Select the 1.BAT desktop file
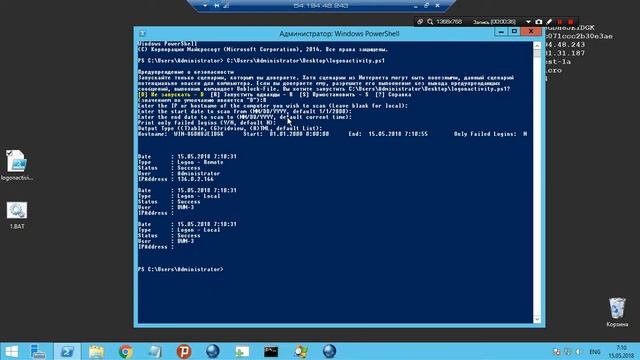The height and width of the screenshot is (360, 640). point(17,215)
